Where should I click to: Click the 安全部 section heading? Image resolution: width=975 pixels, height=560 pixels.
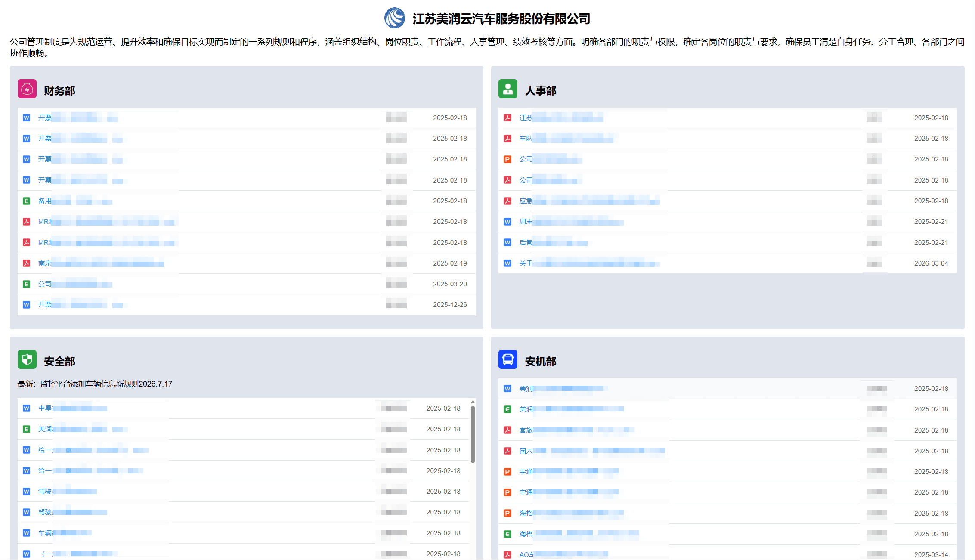(x=59, y=362)
